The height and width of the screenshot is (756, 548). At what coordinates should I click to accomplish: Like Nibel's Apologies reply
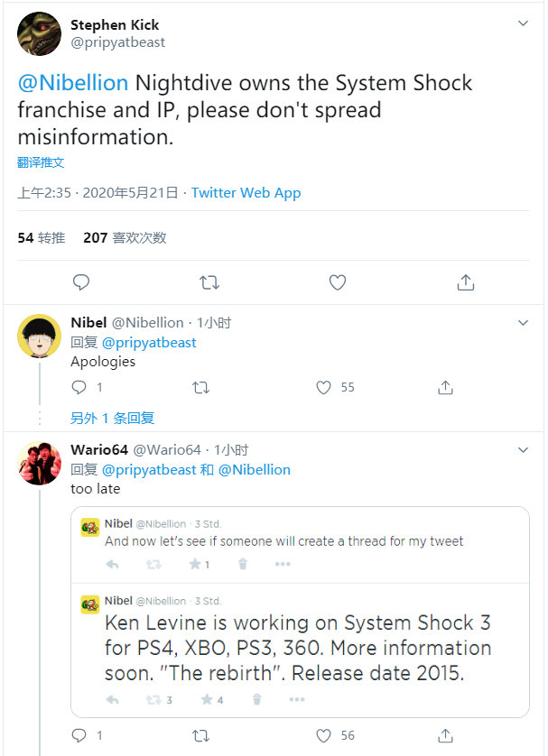(x=324, y=387)
